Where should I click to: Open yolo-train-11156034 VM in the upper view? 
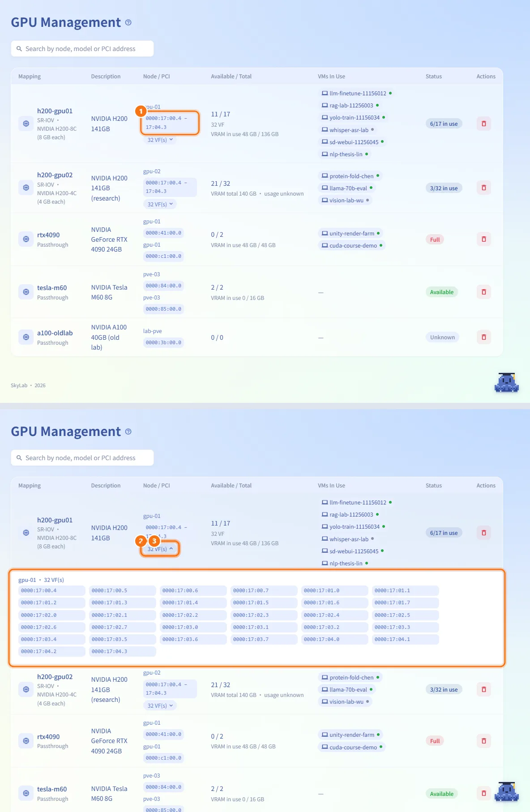click(x=354, y=117)
